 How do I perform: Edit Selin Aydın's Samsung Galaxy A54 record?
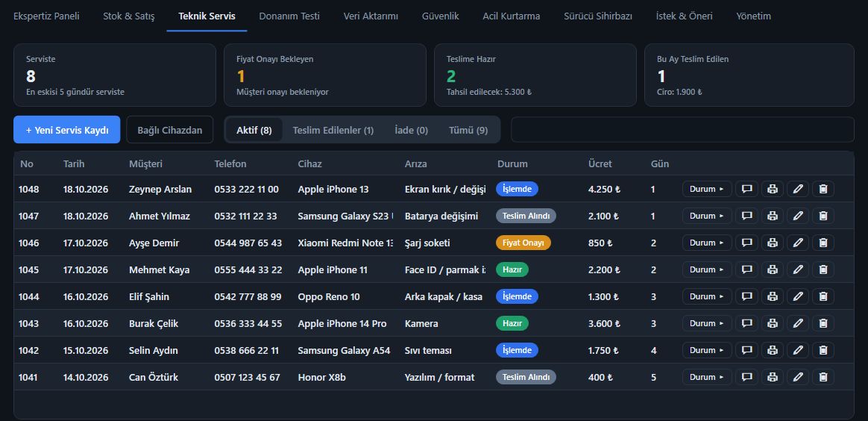pyautogui.click(x=798, y=350)
